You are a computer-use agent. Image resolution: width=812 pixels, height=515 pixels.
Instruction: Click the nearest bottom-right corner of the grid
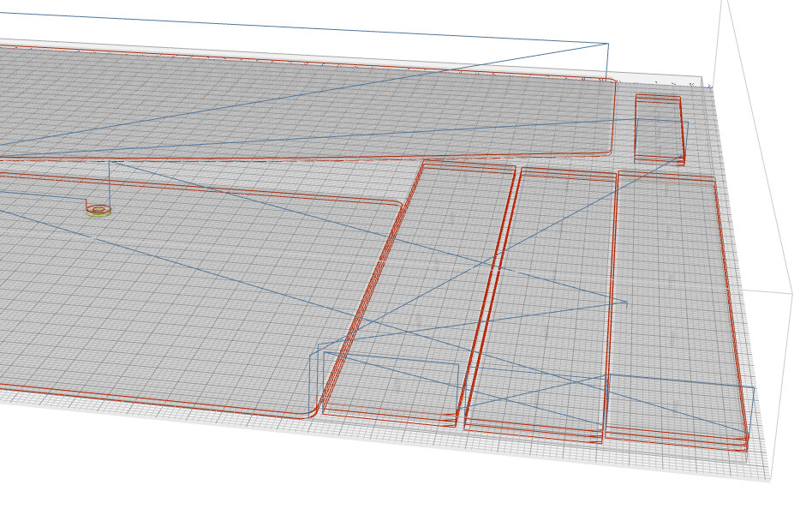(x=769, y=482)
